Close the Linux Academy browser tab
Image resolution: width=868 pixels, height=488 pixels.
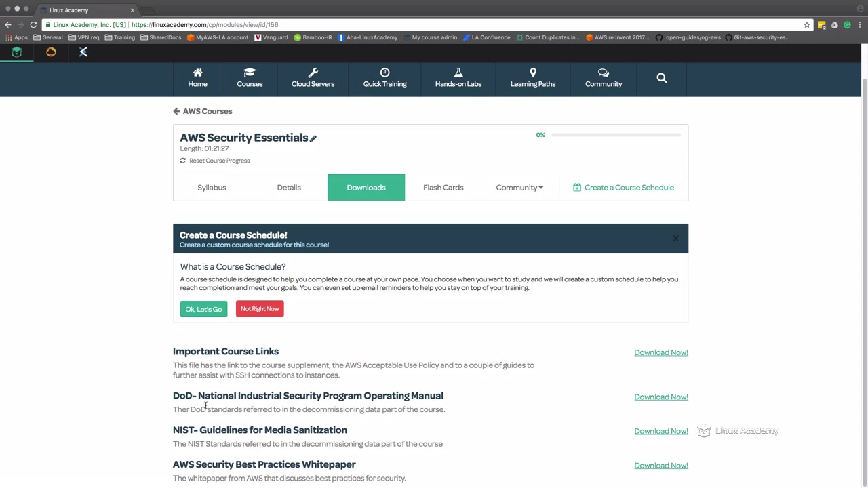tap(132, 10)
